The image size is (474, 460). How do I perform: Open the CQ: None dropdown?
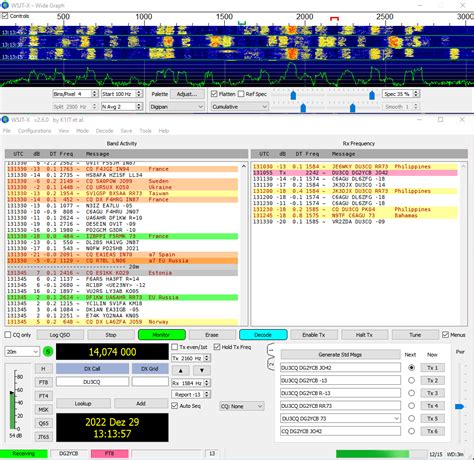pyautogui.click(x=242, y=406)
